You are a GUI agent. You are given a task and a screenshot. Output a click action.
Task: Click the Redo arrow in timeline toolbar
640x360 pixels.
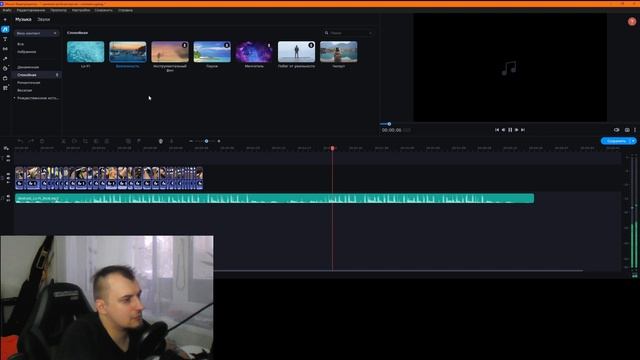point(31,141)
